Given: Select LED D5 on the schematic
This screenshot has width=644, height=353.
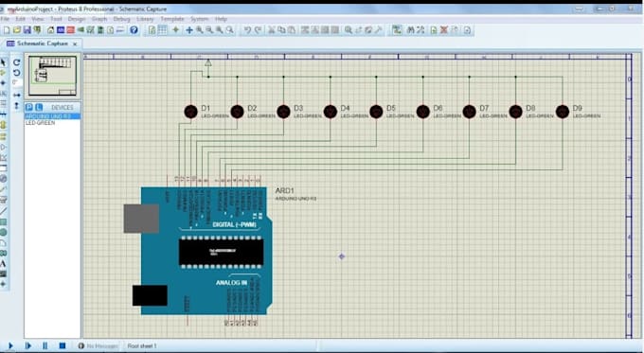Looking at the screenshot, I should 376,112.
